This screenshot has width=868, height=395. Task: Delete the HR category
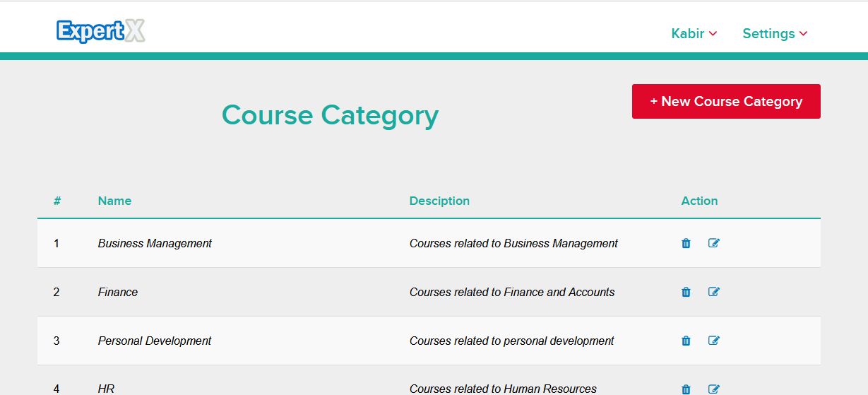pyautogui.click(x=686, y=389)
